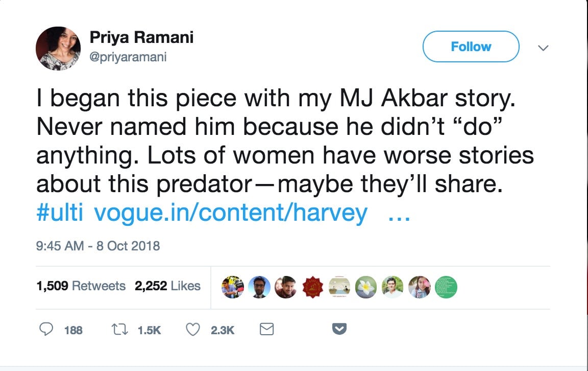View the 2,252 Likes list
The image size is (588, 371).
pyautogui.click(x=167, y=286)
